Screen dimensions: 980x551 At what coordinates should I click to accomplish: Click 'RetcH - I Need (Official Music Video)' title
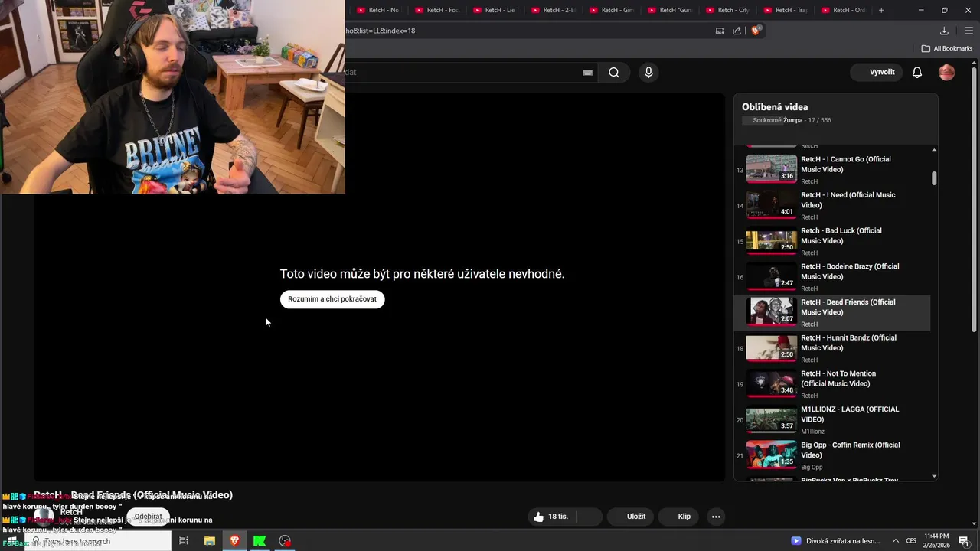tap(848, 200)
